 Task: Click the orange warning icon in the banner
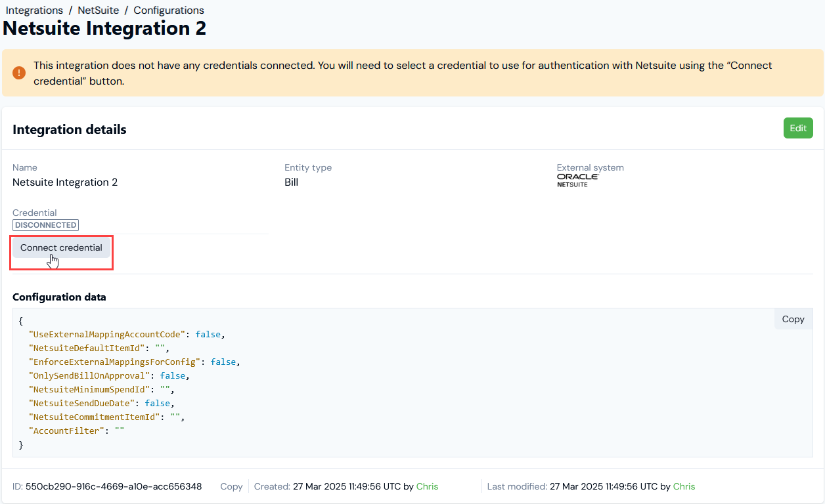19,73
